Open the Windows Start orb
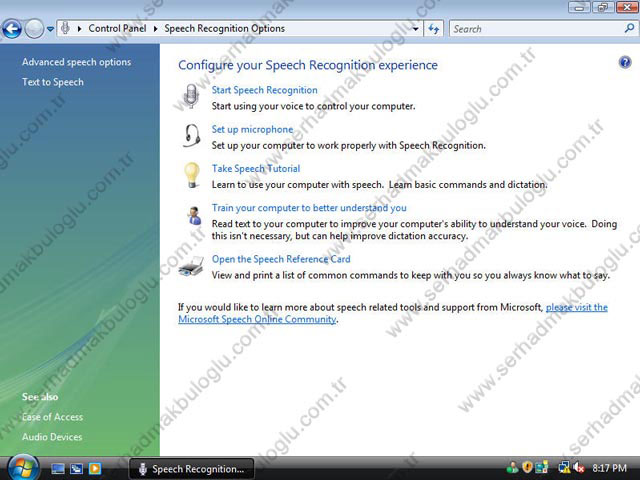Screen dimensions: 640x480 pos(22,467)
